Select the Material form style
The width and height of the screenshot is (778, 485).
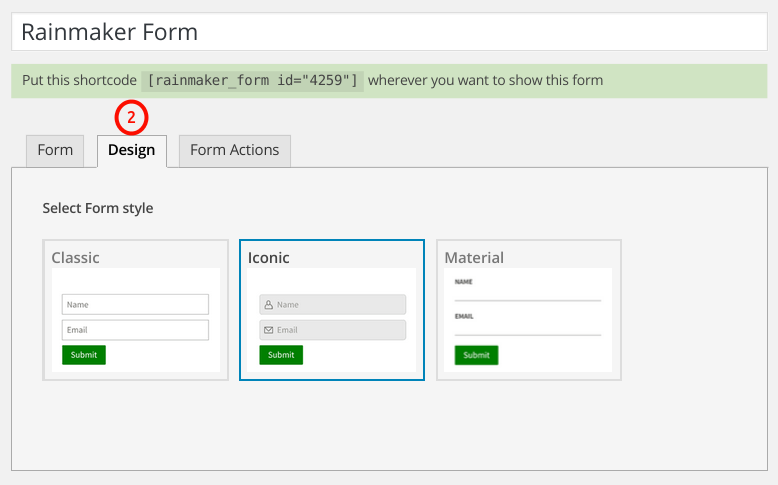tap(529, 310)
